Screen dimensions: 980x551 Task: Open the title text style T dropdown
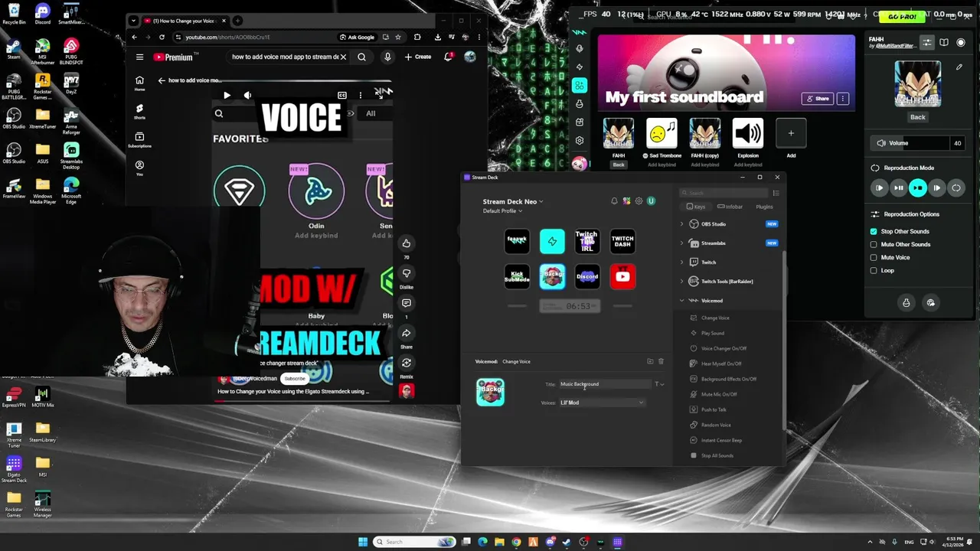(x=658, y=384)
